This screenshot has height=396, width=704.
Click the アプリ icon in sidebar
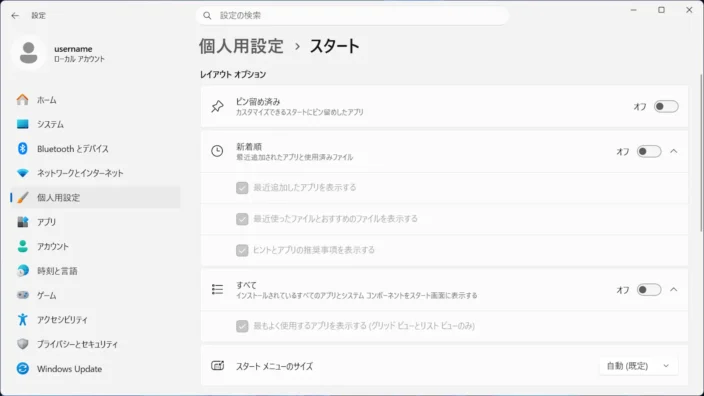[x=22, y=222]
